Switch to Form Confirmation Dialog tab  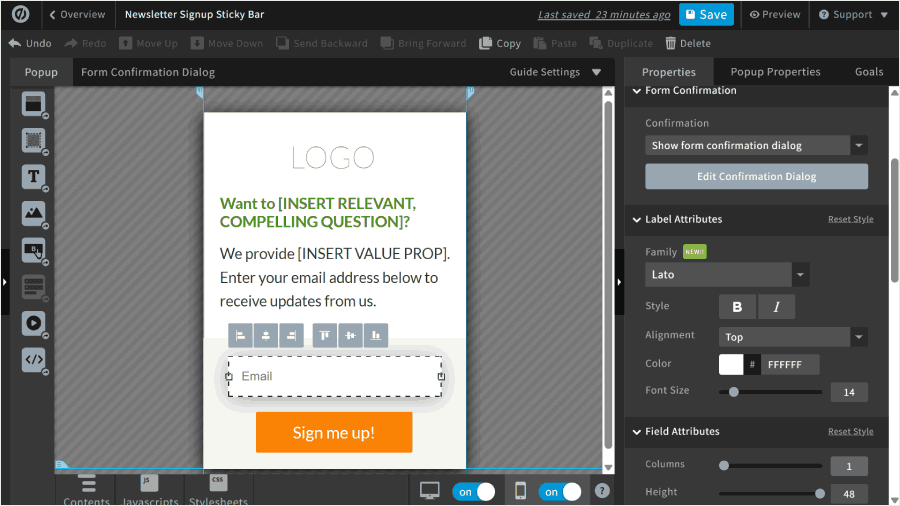(x=148, y=72)
